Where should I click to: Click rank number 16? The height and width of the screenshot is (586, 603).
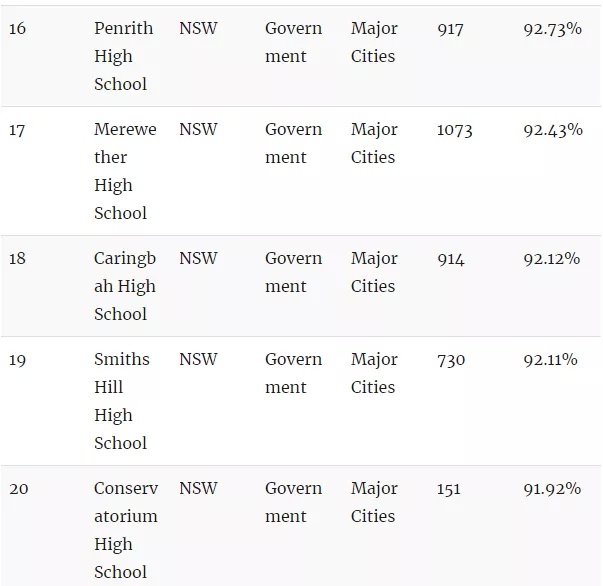17,28
